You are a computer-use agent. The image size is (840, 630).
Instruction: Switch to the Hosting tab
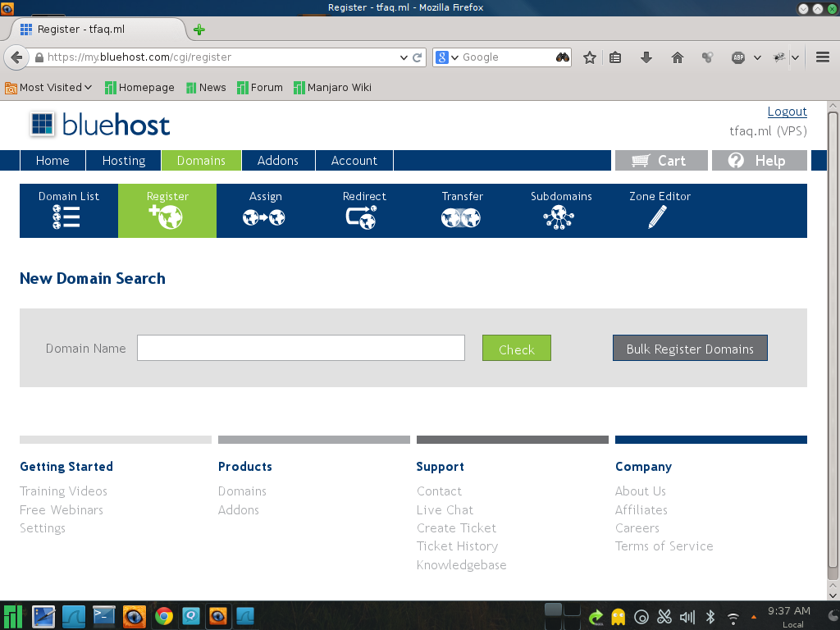tap(123, 161)
